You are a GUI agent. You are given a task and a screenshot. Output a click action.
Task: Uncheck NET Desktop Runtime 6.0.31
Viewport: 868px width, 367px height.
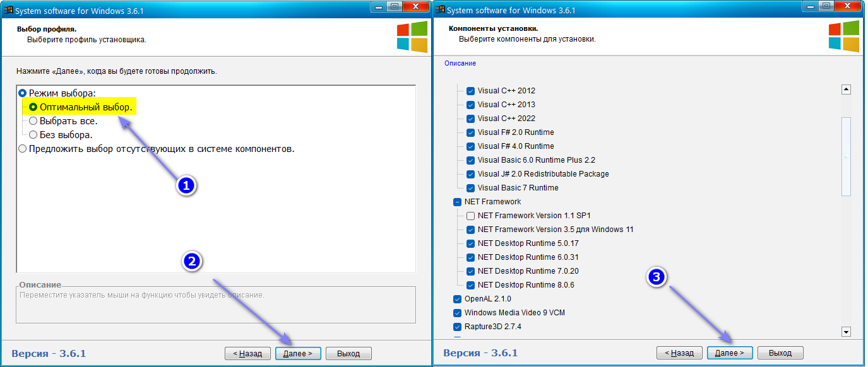tap(471, 257)
